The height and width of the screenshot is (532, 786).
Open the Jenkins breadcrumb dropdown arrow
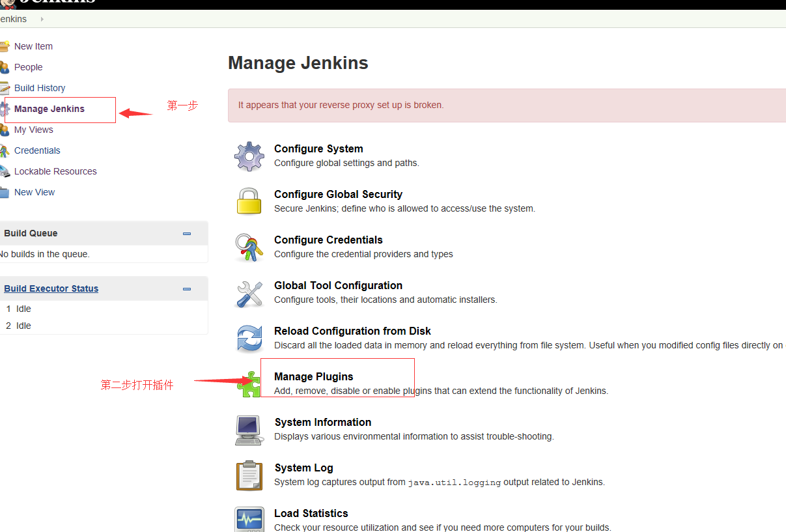42,19
